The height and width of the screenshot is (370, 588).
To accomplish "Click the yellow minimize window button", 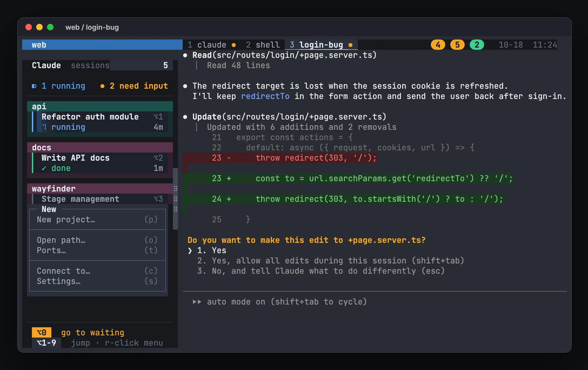I will click(x=39, y=27).
